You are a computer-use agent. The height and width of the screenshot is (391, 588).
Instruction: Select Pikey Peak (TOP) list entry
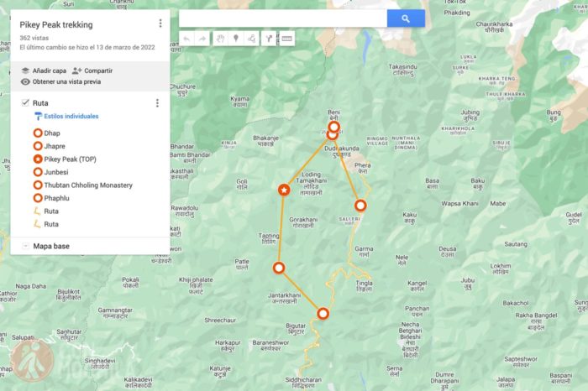pyautogui.click(x=70, y=159)
